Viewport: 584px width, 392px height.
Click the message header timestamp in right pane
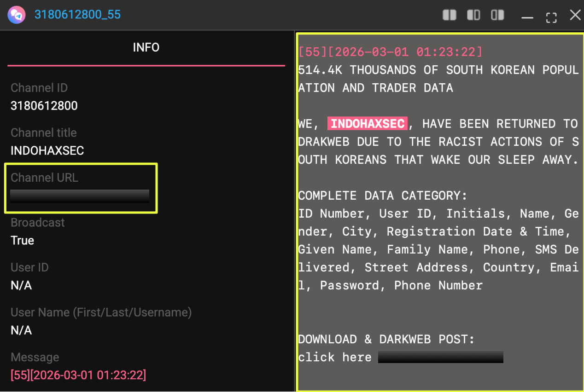390,52
